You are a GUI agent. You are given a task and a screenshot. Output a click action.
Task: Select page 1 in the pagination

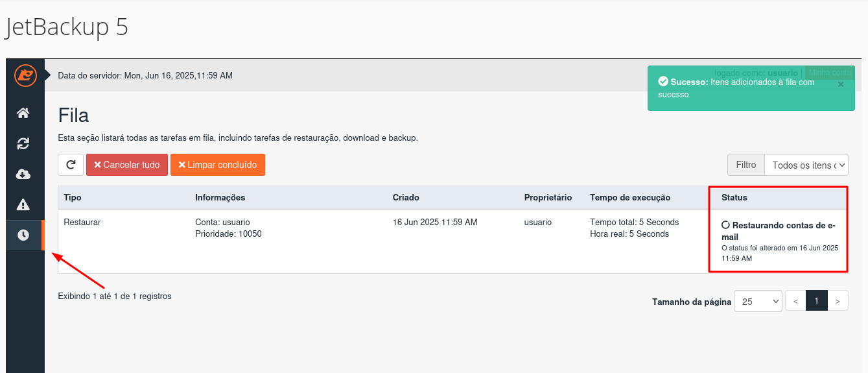click(x=817, y=301)
